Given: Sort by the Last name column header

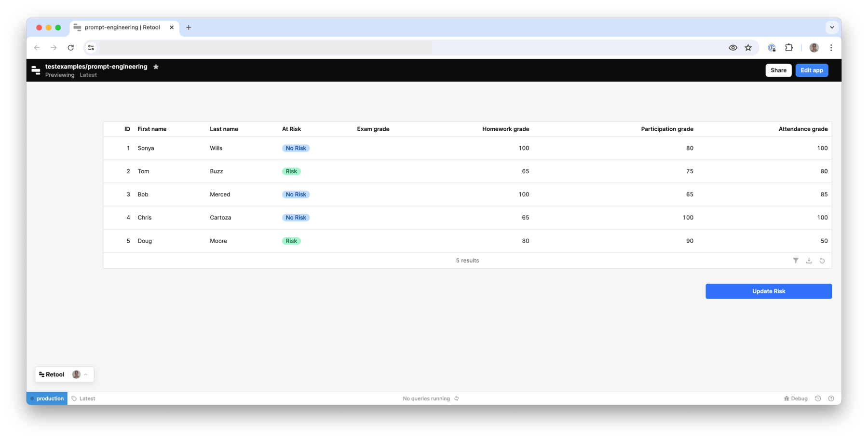Looking at the screenshot, I should coord(224,129).
